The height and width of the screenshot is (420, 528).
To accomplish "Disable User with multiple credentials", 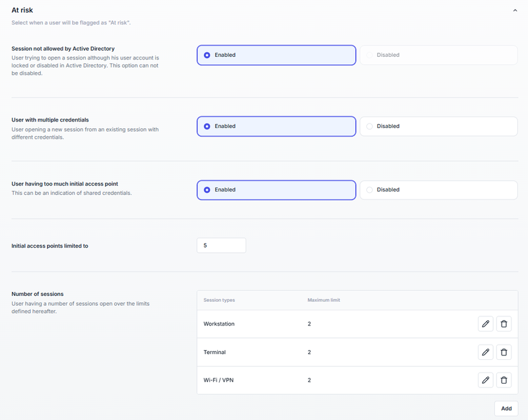I will pos(438,126).
